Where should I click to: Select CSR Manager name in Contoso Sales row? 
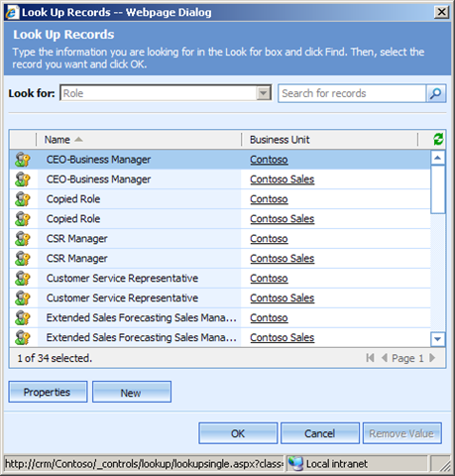click(x=76, y=259)
